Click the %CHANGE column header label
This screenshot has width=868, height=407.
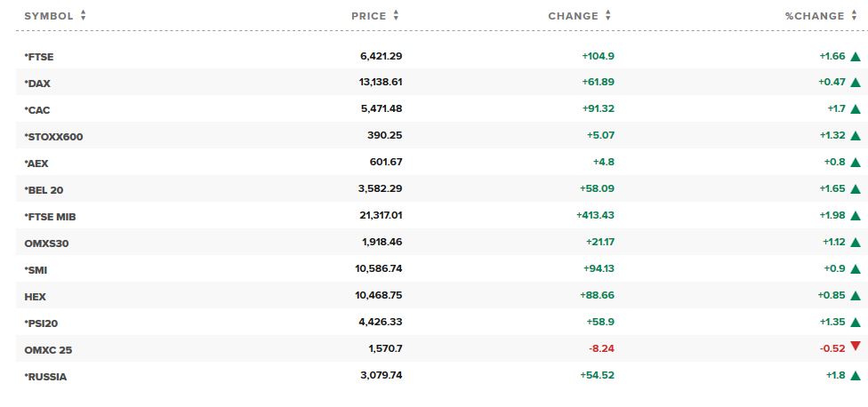(815, 16)
